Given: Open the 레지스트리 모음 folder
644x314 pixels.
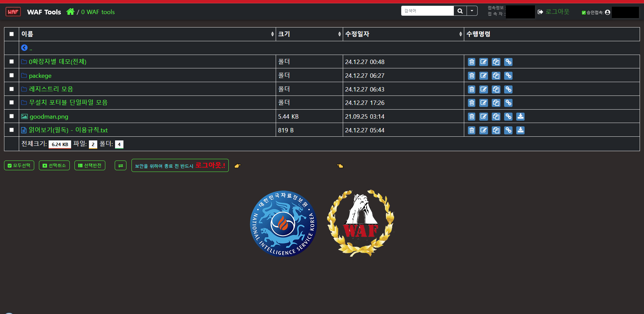Looking at the screenshot, I should tap(51, 89).
